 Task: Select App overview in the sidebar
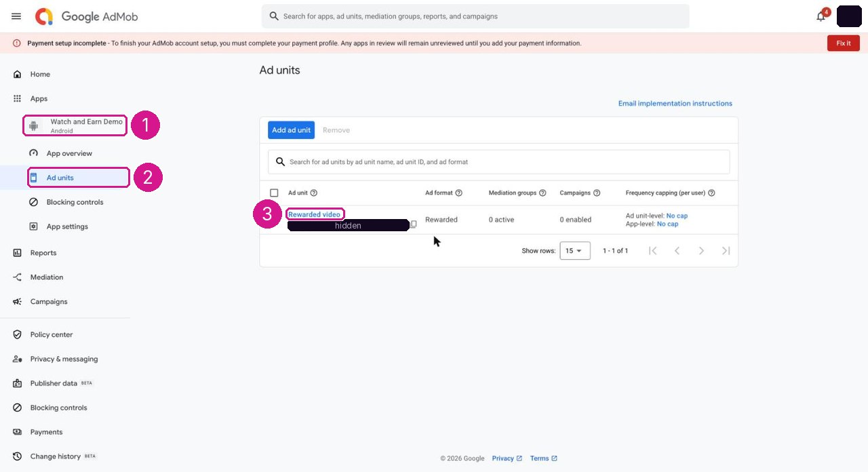(69, 154)
